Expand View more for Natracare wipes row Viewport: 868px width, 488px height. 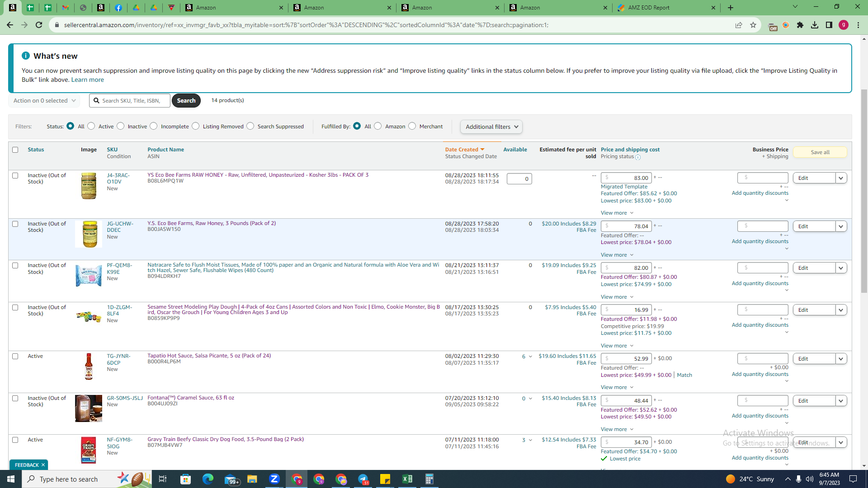pos(617,297)
